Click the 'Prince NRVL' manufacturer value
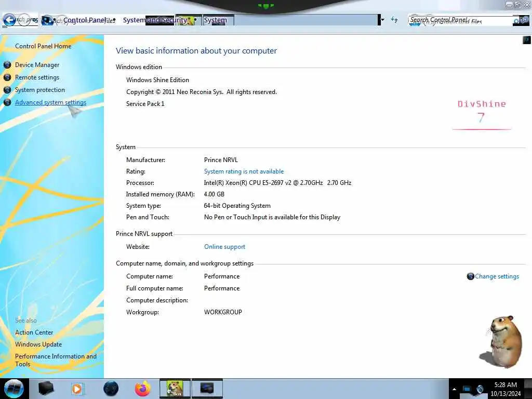The image size is (532, 399). [x=221, y=160]
